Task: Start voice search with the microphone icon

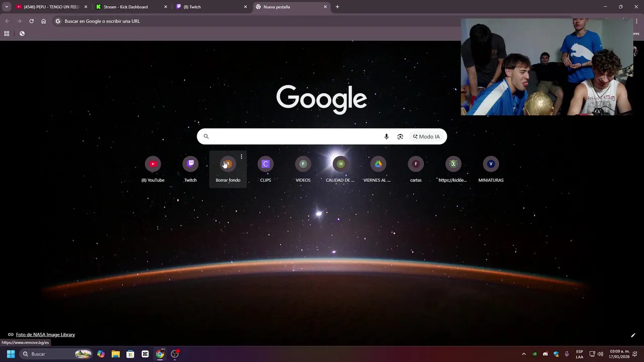Action: (386, 137)
